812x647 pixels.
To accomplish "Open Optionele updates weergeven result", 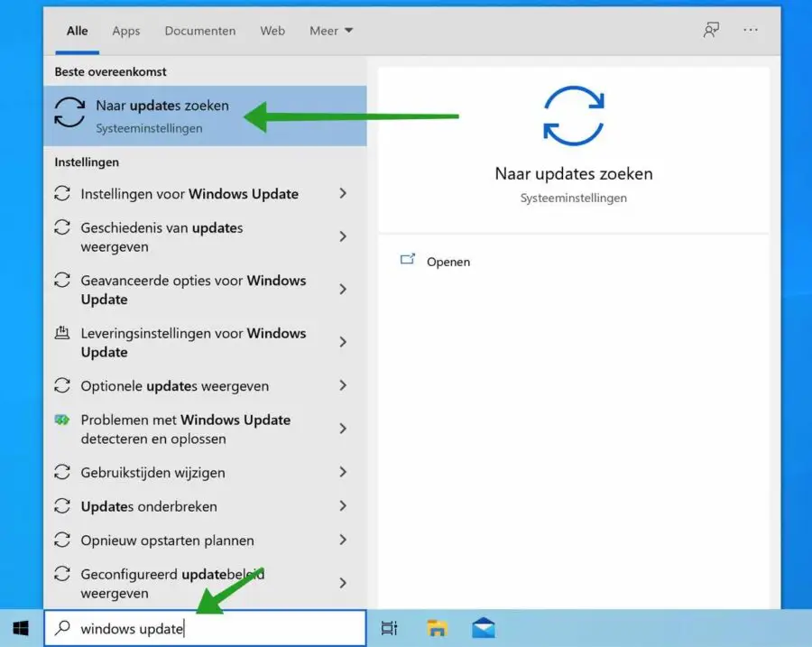I will pyautogui.click(x=205, y=386).
